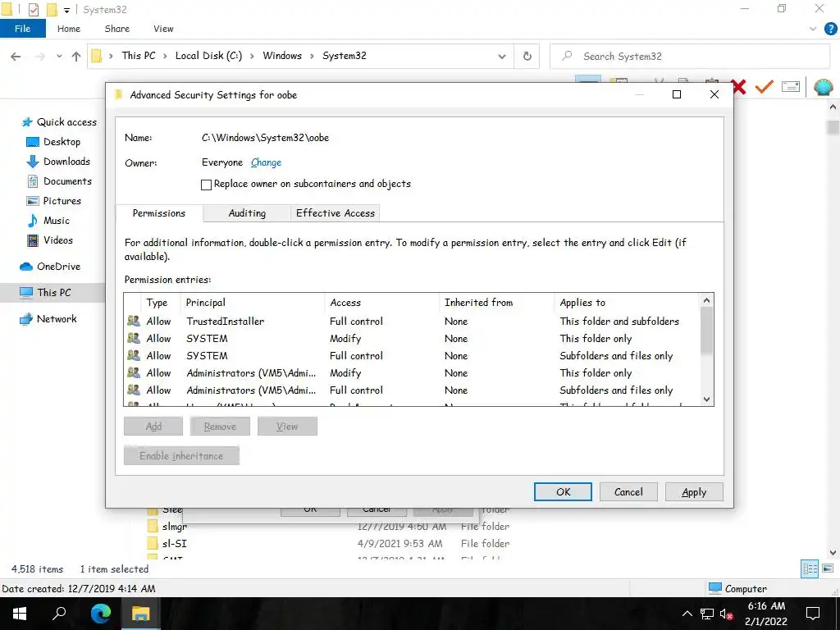Screen dimensions: 840x630
Task: Open Customize Quick Access Toolbar dropdown
Action: 66,10
